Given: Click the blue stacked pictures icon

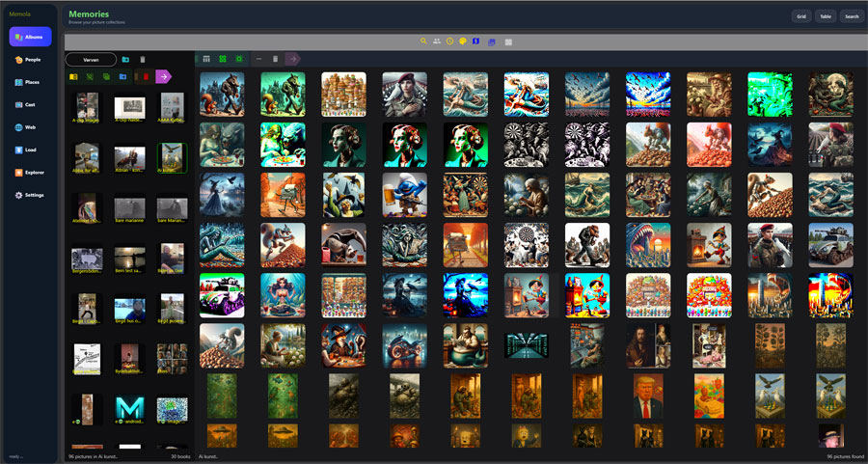Looking at the screenshot, I should click(x=492, y=42).
